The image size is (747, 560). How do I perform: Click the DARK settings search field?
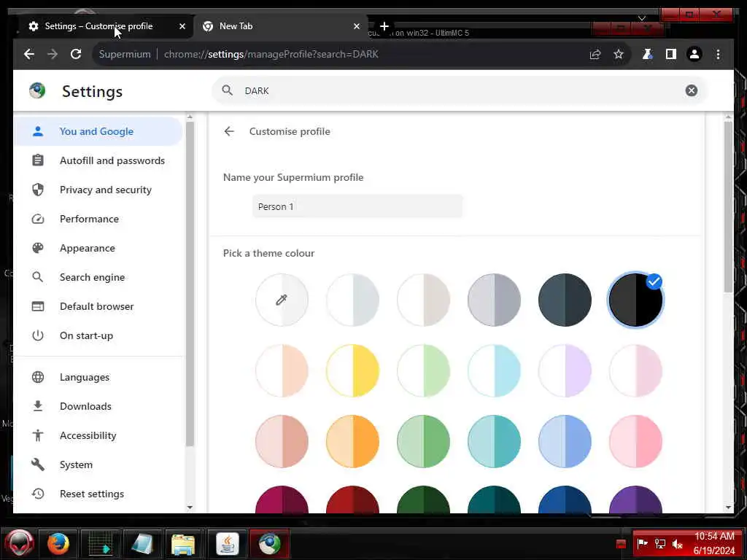(460, 90)
